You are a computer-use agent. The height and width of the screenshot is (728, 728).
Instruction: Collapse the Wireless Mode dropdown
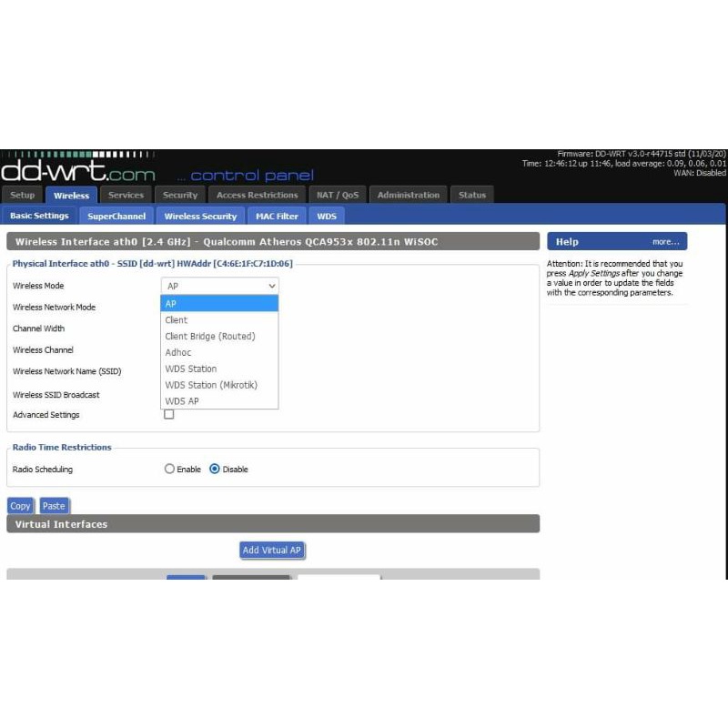[x=219, y=286]
